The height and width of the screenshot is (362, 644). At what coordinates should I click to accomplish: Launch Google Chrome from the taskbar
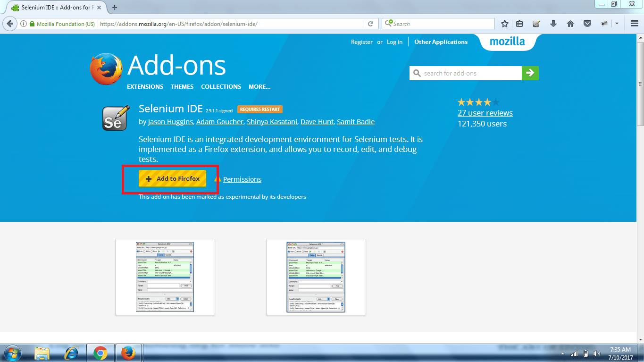(100, 353)
